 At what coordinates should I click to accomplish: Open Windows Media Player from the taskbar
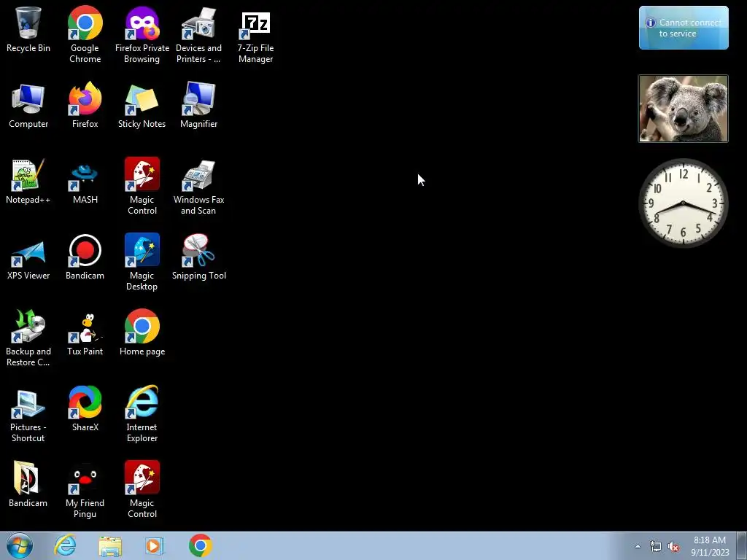(x=154, y=545)
